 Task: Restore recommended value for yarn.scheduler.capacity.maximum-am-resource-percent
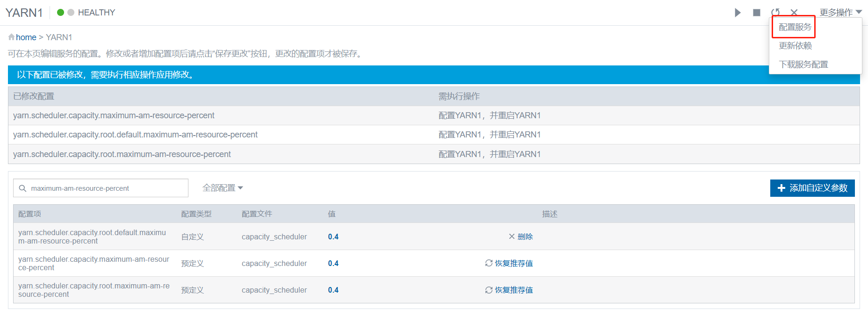[x=509, y=263]
